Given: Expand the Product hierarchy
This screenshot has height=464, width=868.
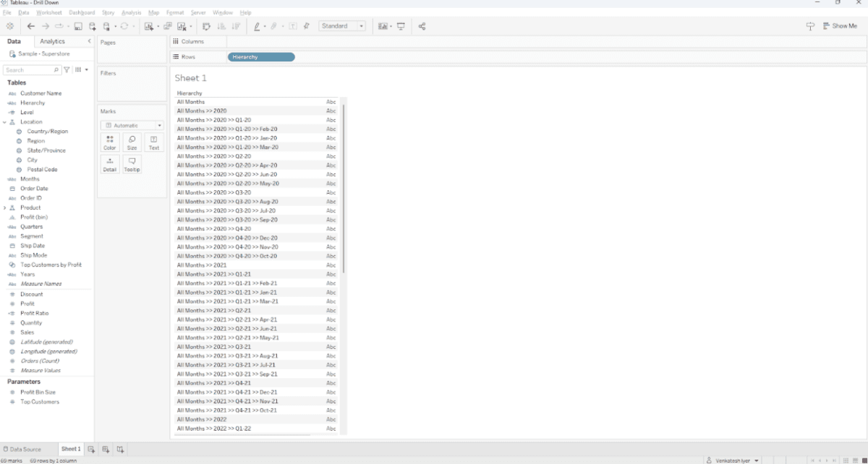Looking at the screenshot, I should coord(5,207).
